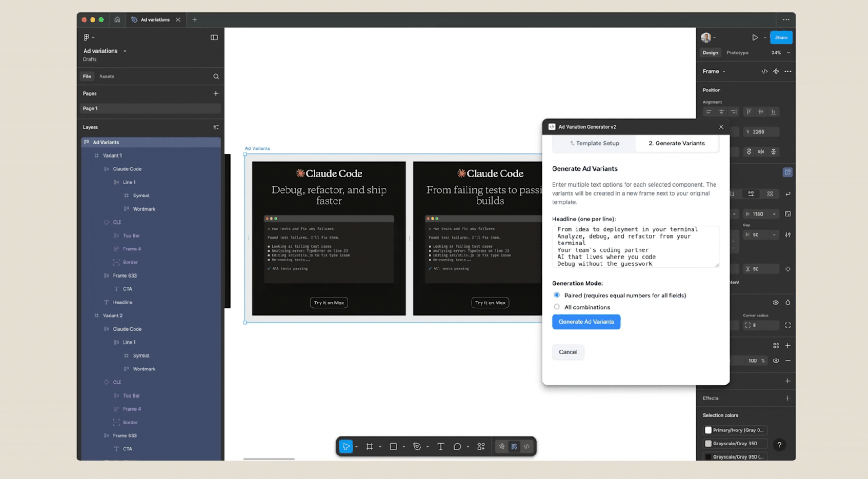Click the Grayscale/Gray 950 color swatch
This screenshot has height=479, width=868.
708,457
